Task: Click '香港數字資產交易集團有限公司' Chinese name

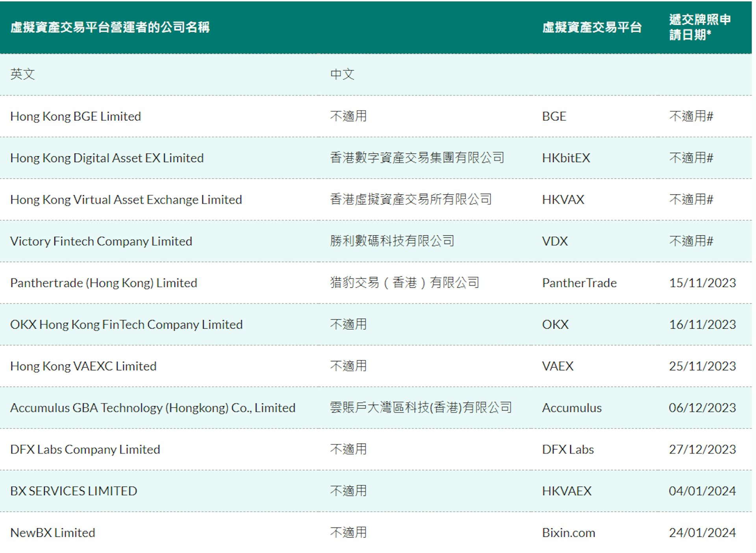Action: click(417, 157)
